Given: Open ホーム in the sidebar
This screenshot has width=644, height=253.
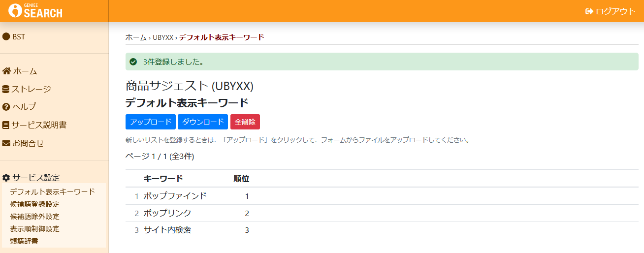Looking at the screenshot, I should (25, 71).
